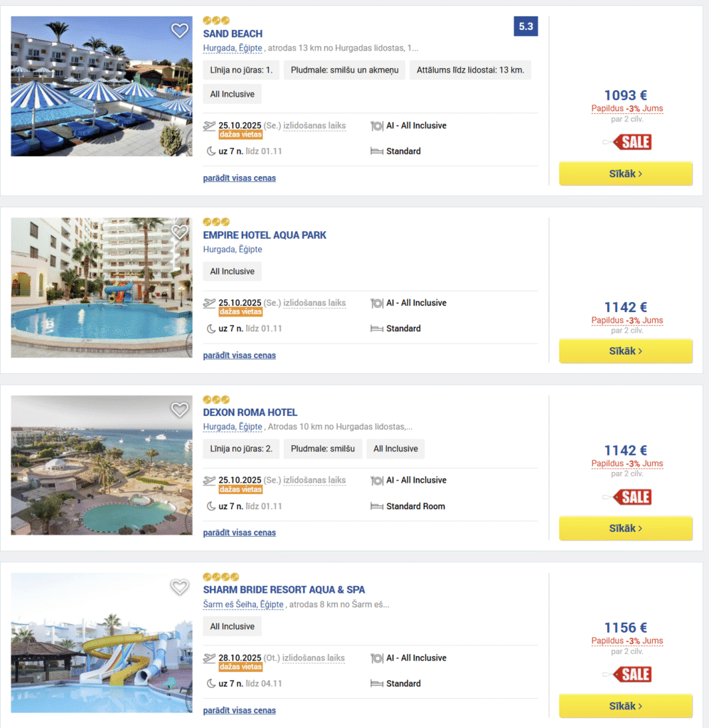Viewport: 709px width, 728px height.
Task: Expand all prices for Sharm Bride Resort
Action: coord(239,710)
